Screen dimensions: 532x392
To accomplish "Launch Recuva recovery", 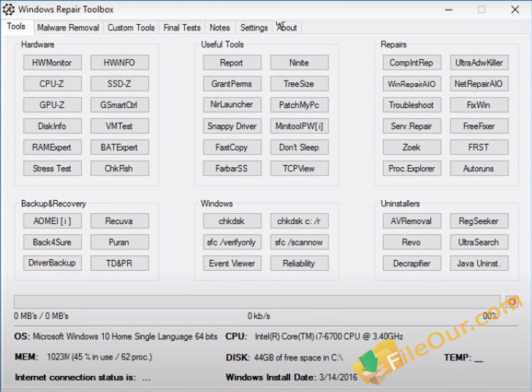I will [x=119, y=221].
